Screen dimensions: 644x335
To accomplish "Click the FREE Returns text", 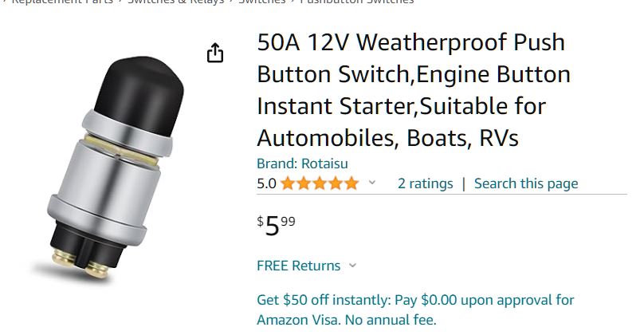I will tap(298, 266).
